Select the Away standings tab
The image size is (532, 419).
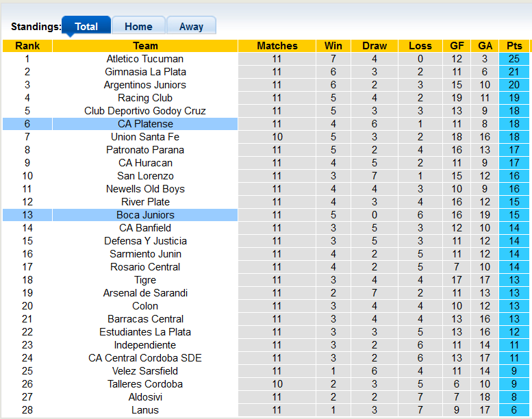tap(191, 27)
